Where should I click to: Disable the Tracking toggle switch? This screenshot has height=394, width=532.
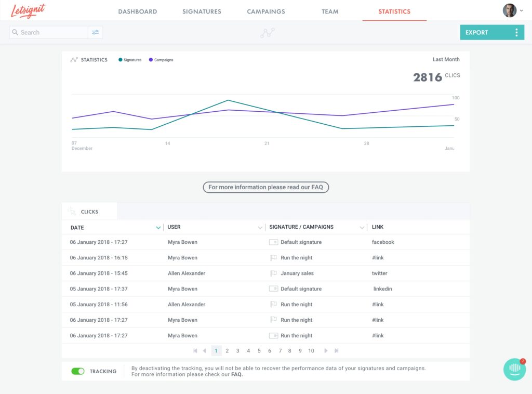78,371
